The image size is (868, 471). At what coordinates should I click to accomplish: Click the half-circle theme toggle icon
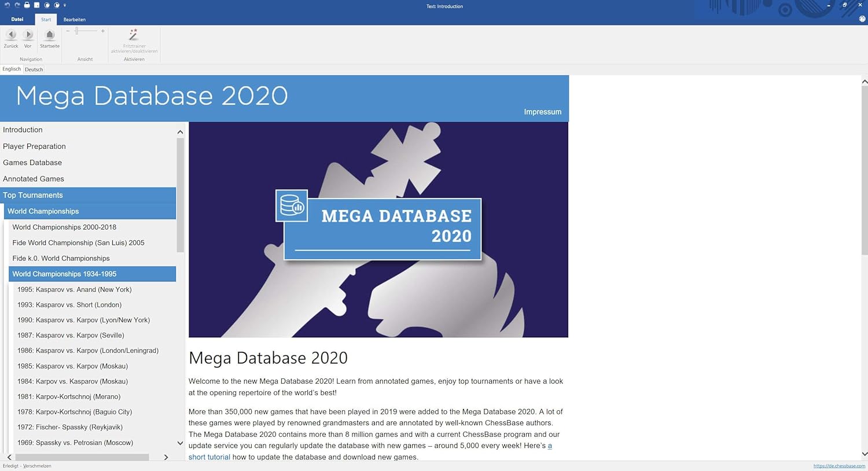coord(56,5)
